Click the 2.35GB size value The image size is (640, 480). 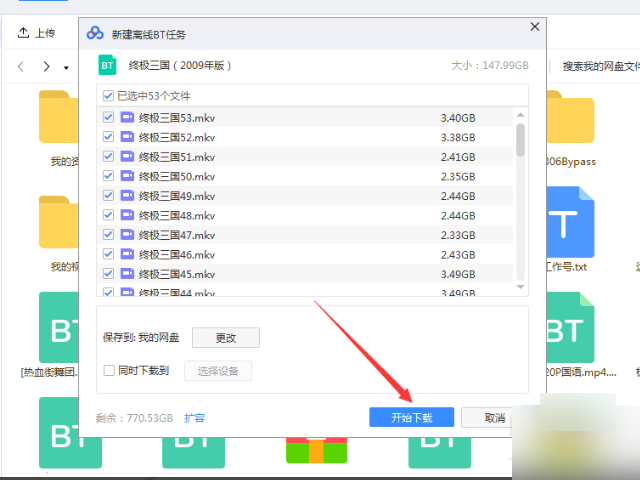coord(458,176)
